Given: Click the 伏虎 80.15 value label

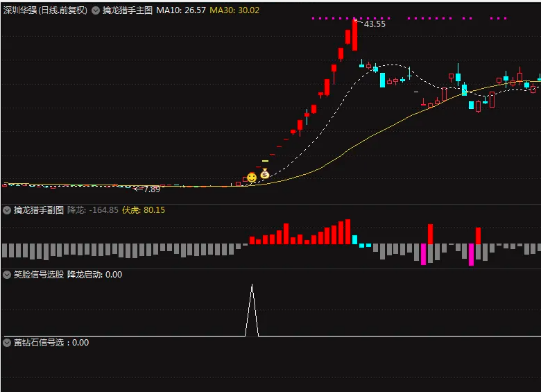Looking at the screenshot, I should click(x=144, y=210).
